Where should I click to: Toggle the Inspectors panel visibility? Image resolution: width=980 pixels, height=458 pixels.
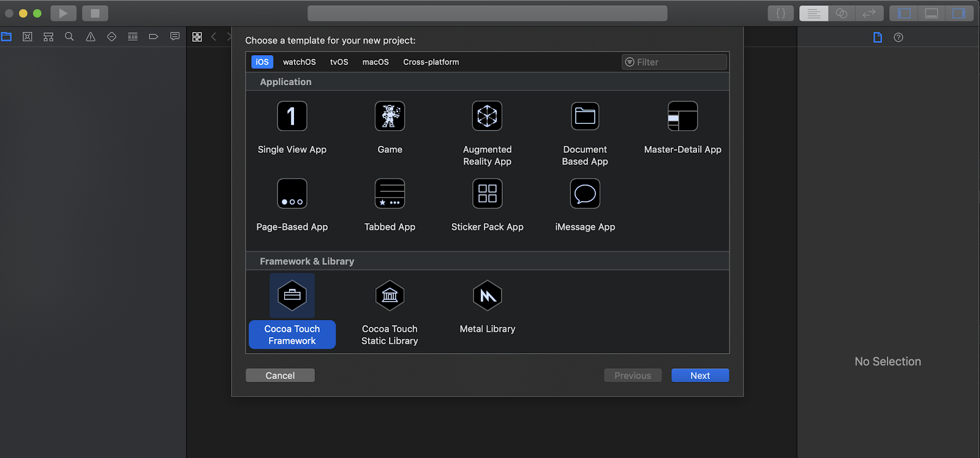[959, 13]
